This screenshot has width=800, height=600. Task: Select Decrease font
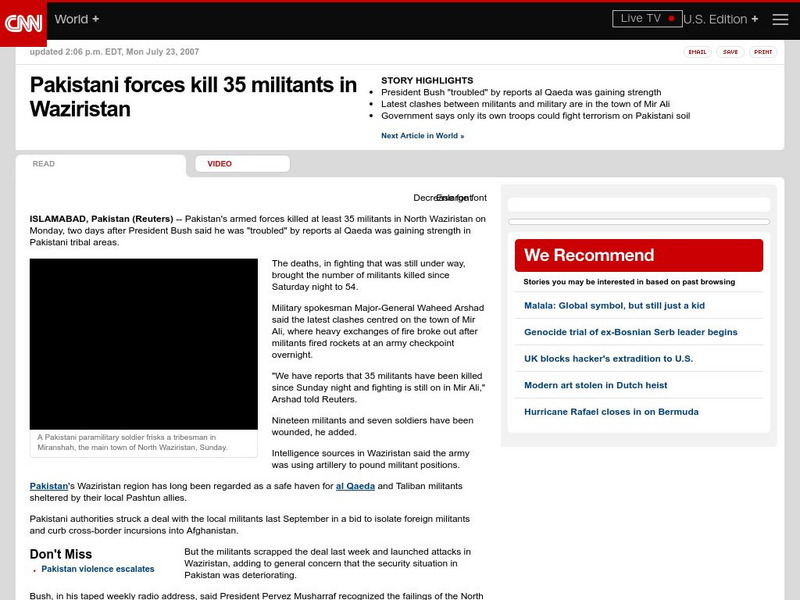[x=420, y=196]
